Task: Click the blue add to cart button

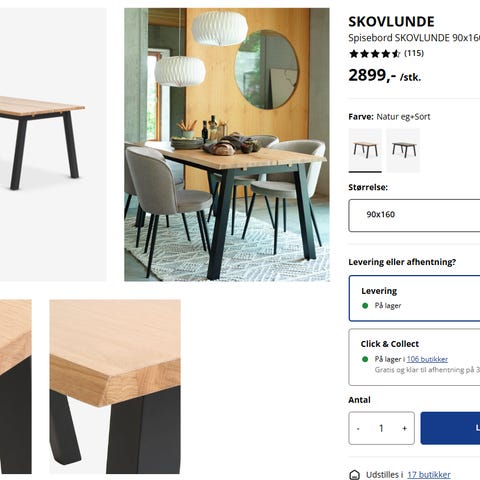Action: [450, 428]
